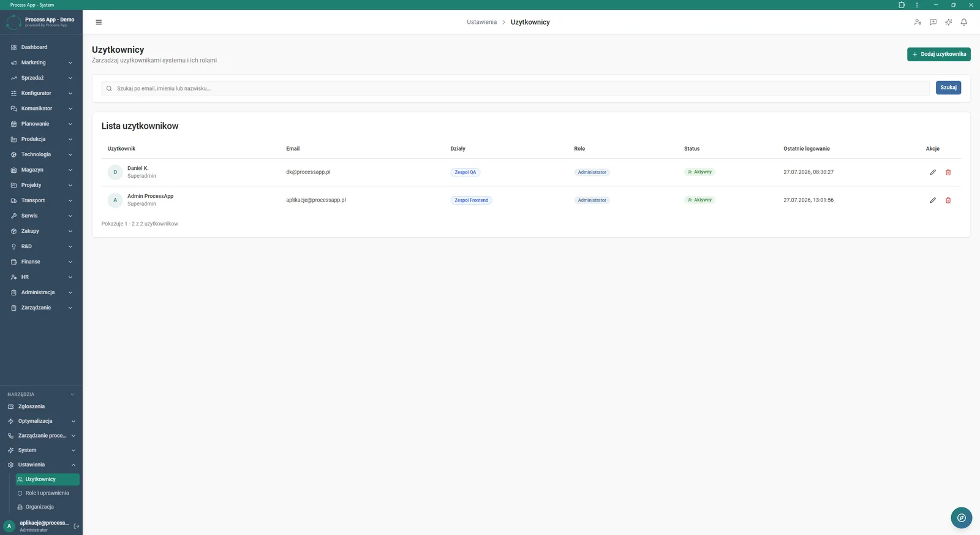Click the Process App logo

pos(13,23)
